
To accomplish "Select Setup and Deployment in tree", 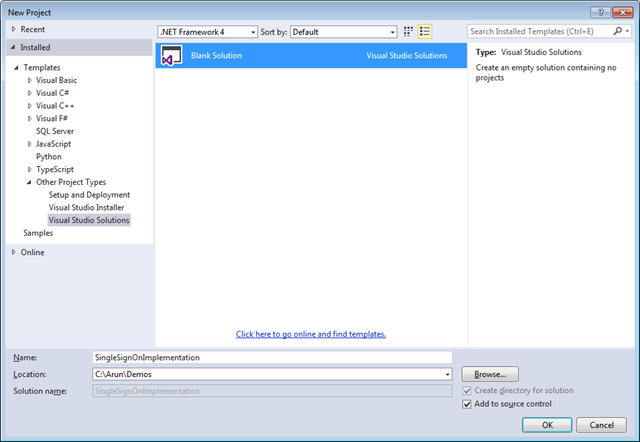I will (x=89, y=195).
